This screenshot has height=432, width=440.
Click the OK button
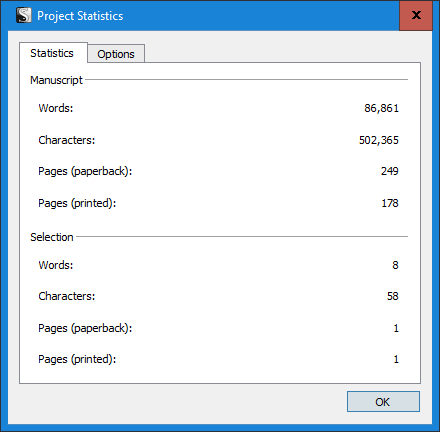pyautogui.click(x=383, y=402)
